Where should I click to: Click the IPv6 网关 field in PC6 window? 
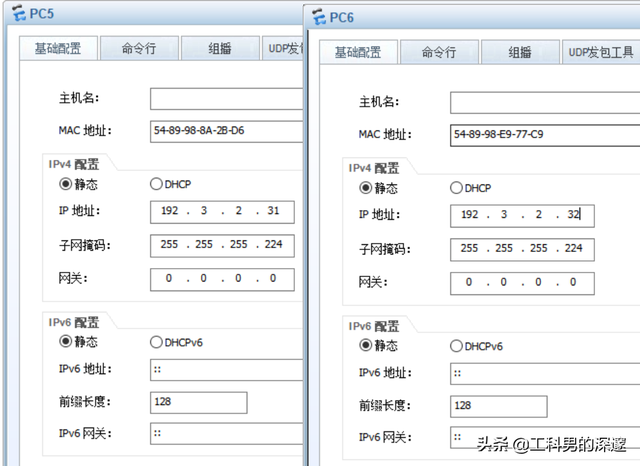click(x=545, y=438)
